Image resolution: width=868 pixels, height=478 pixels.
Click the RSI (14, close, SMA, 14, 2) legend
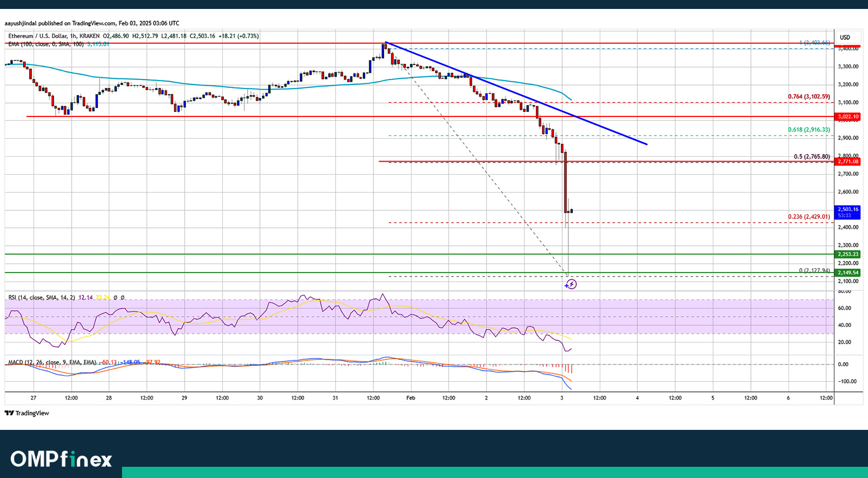click(x=41, y=298)
